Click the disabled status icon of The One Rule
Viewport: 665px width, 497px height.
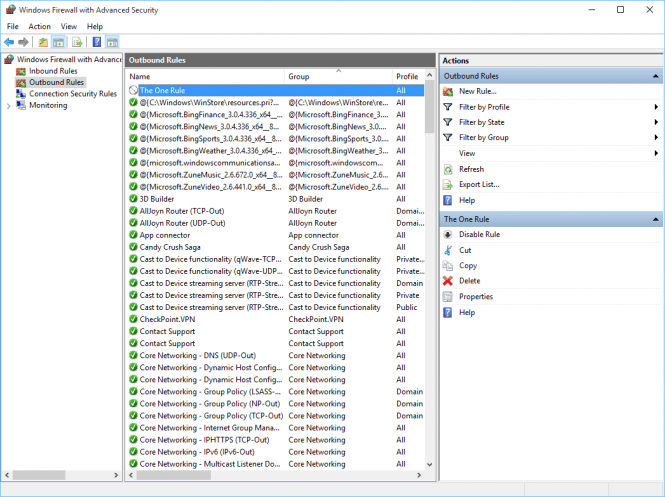(133, 91)
